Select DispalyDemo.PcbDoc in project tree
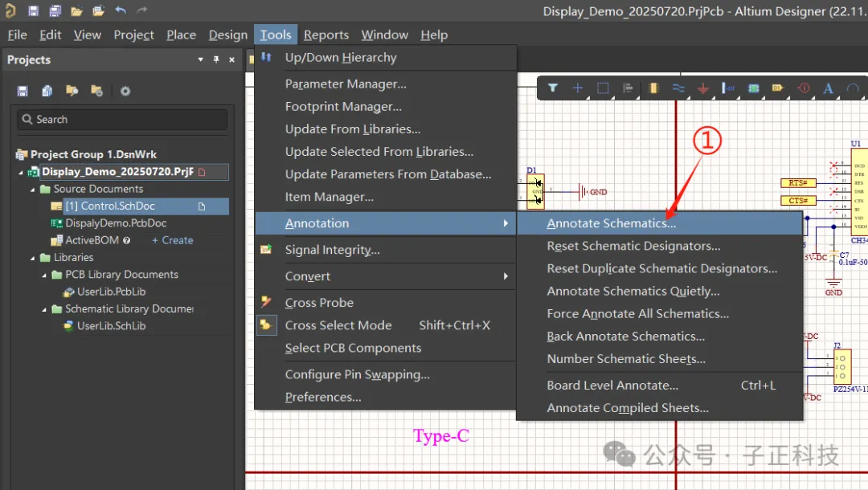Screen dimensions: 868x490 point(116,223)
